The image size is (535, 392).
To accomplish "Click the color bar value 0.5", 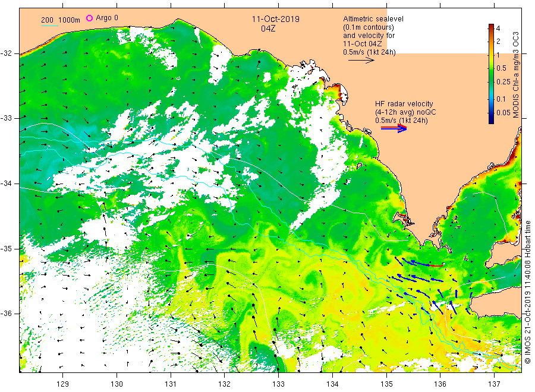I will (501, 68).
